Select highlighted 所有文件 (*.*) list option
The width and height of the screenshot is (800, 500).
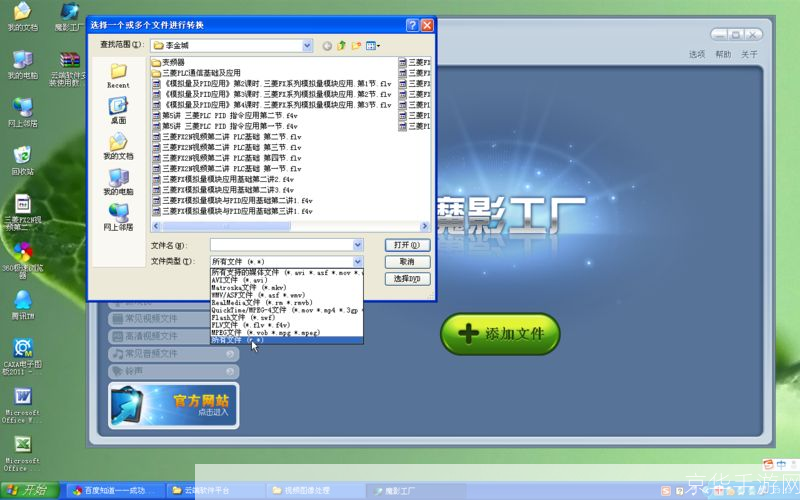(287, 340)
